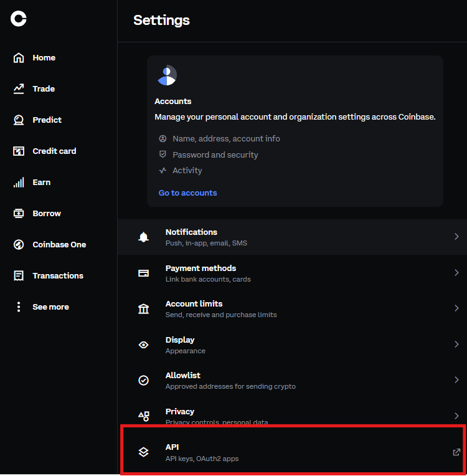Click the Transactions receipt icon
The height and width of the screenshot is (476, 467).
point(19,275)
